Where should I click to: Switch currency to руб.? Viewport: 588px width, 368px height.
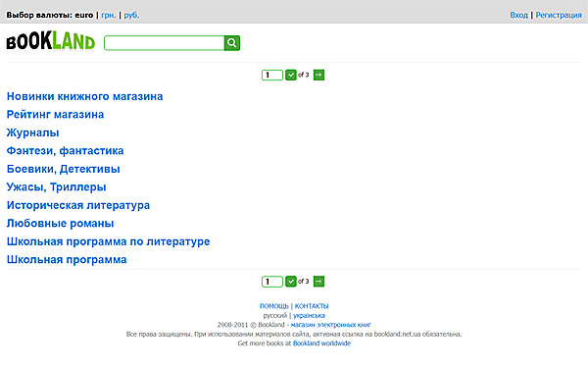coord(131,15)
